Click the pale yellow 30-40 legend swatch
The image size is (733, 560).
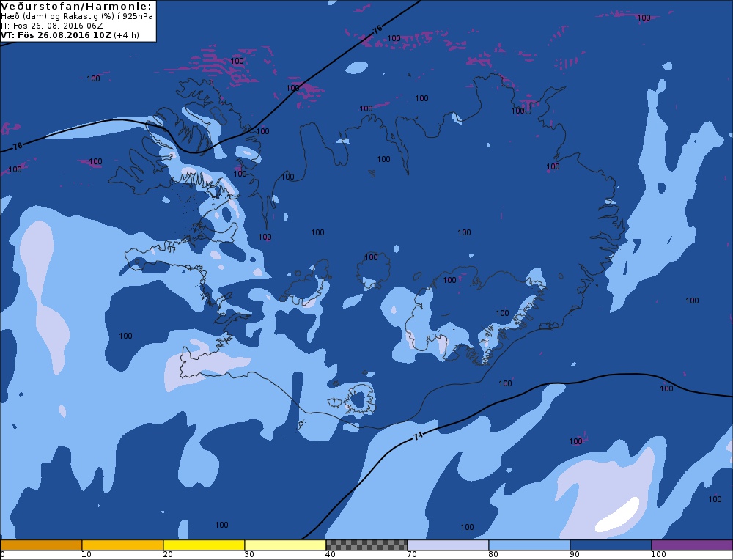(x=285, y=545)
